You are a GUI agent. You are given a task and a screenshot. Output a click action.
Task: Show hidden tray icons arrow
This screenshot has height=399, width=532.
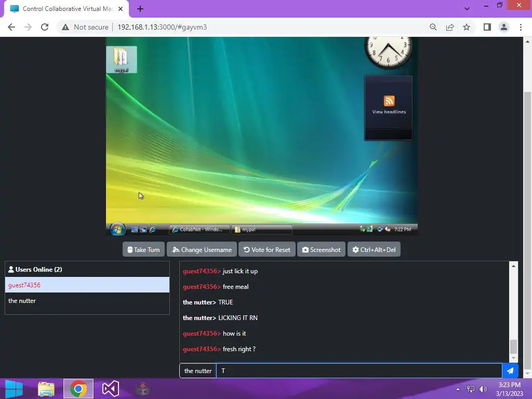click(458, 389)
